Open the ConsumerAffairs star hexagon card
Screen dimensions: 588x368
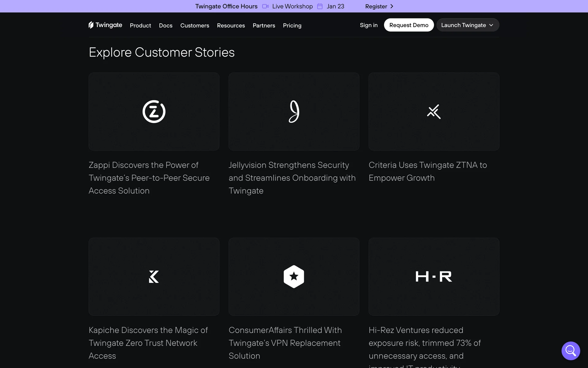click(x=294, y=277)
